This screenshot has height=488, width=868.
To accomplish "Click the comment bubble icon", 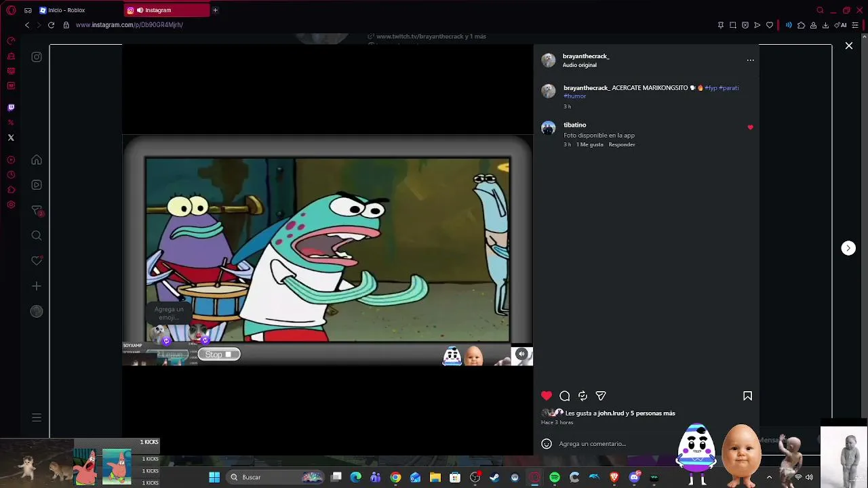I will (x=564, y=396).
